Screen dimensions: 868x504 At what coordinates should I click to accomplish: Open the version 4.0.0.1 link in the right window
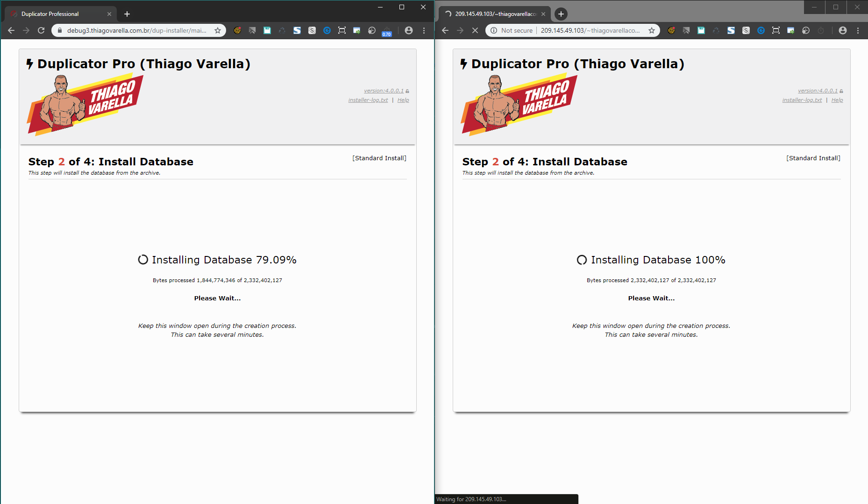pos(818,91)
